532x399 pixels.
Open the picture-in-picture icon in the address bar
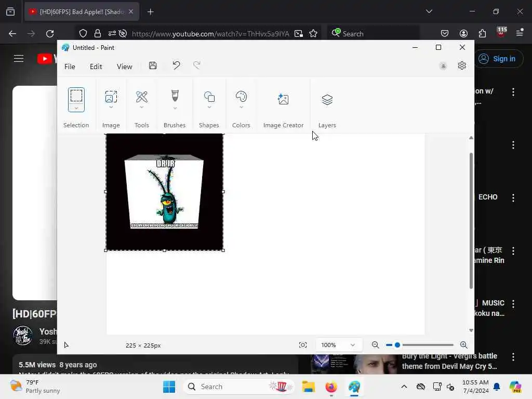(x=299, y=34)
